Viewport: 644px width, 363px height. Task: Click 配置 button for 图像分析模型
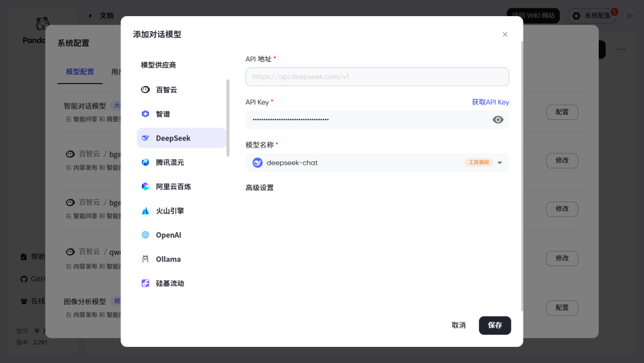(562, 307)
